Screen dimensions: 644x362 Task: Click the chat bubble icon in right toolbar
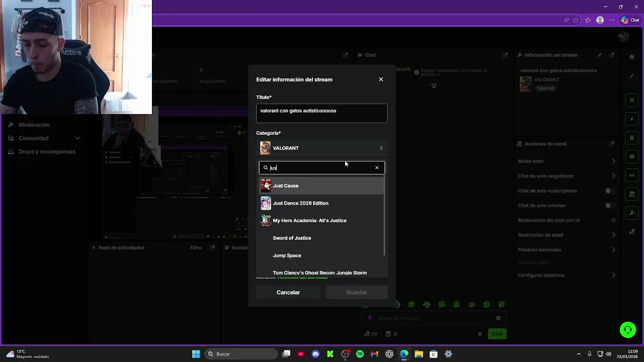[632, 157]
